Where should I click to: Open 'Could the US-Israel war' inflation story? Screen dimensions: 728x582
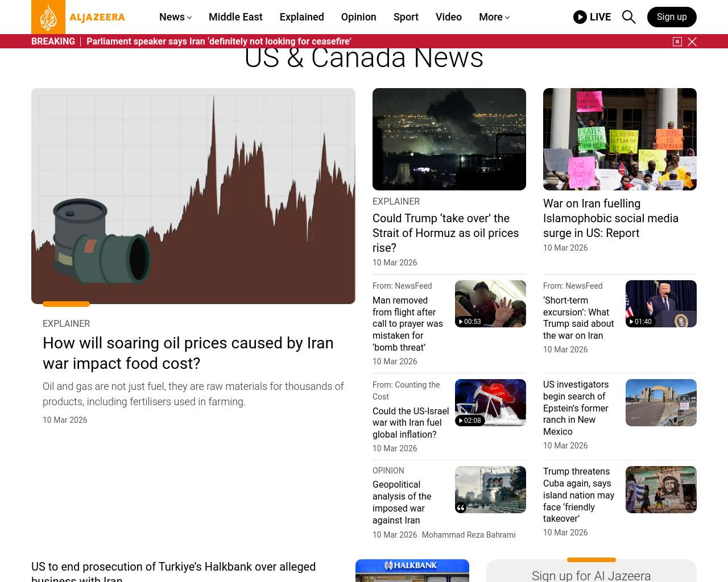[x=411, y=423]
